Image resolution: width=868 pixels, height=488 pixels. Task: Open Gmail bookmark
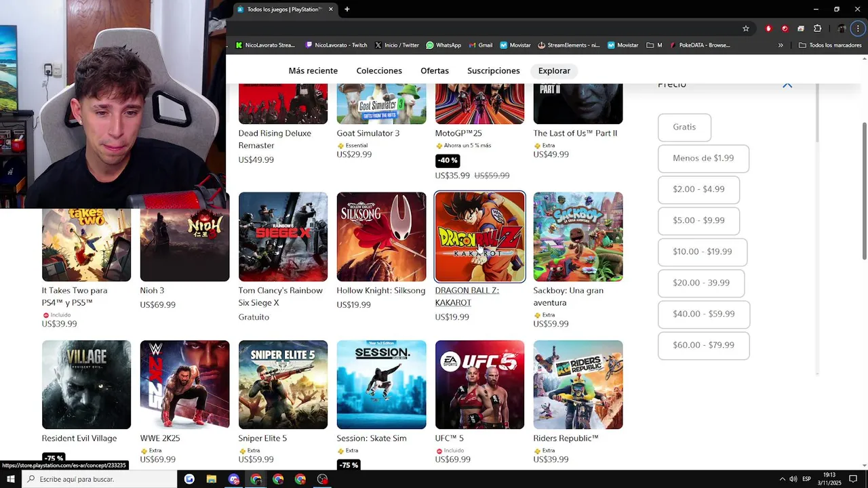point(480,45)
